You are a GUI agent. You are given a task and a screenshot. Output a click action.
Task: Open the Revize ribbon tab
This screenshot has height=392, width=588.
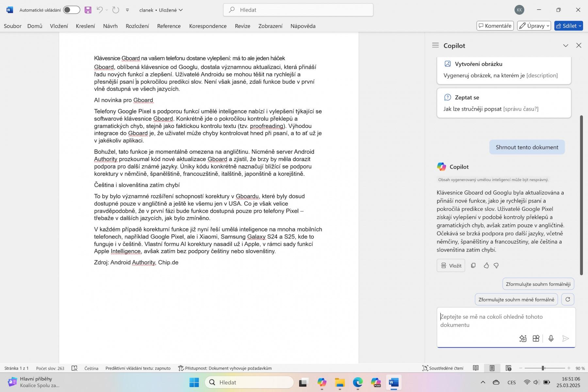(242, 26)
